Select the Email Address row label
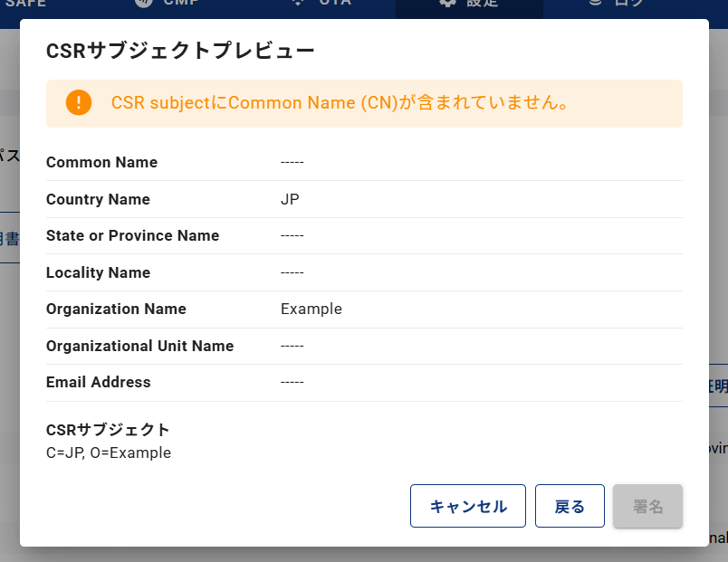The height and width of the screenshot is (562, 728). [98, 382]
